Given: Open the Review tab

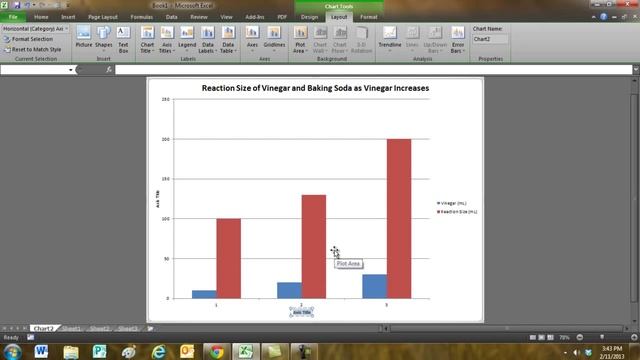Looking at the screenshot, I should click(x=199, y=17).
